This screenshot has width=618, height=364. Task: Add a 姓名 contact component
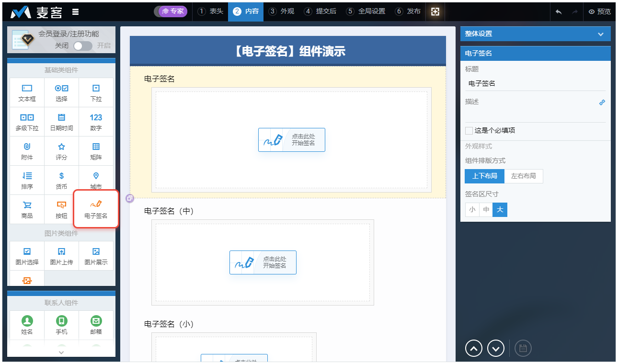pyautogui.click(x=27, y=325)
